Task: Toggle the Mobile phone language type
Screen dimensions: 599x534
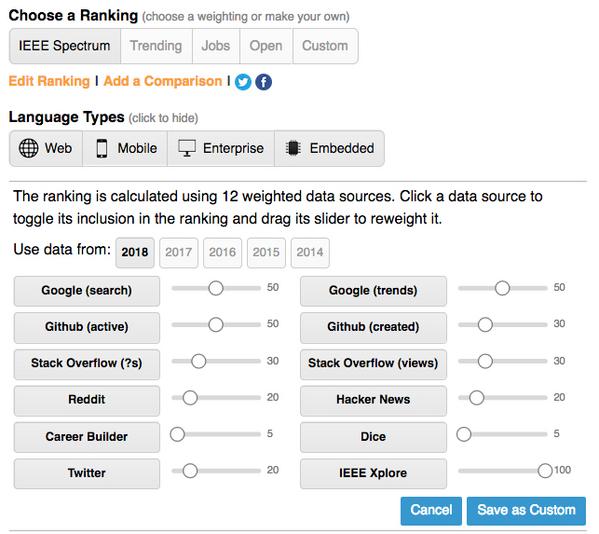Action: point(125,149)
